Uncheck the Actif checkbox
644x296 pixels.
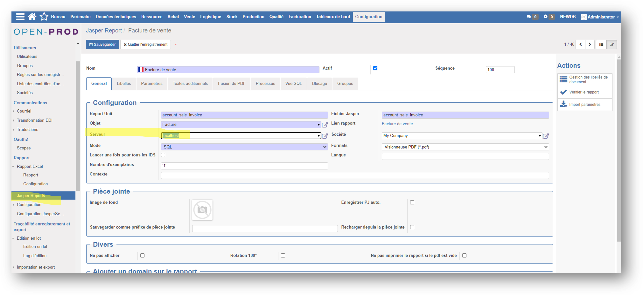point(375,68)
